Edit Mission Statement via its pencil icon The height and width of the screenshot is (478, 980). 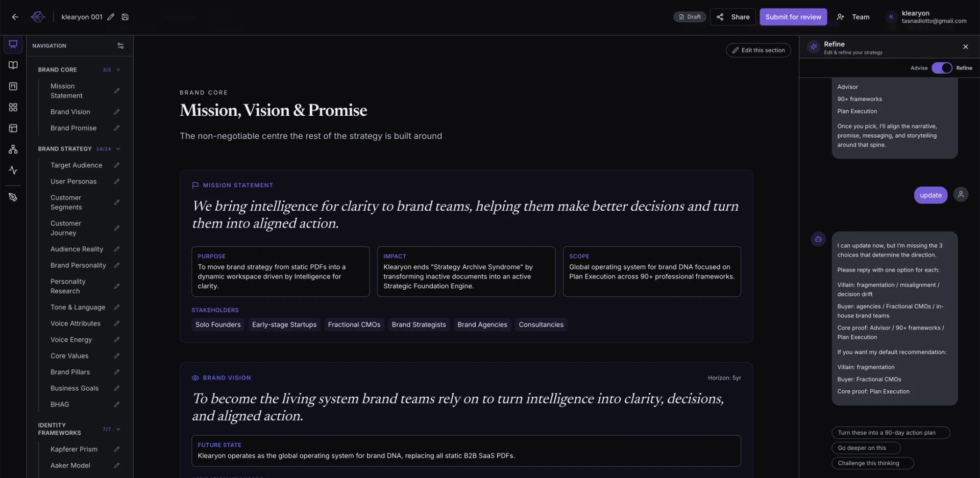point(117,91)
